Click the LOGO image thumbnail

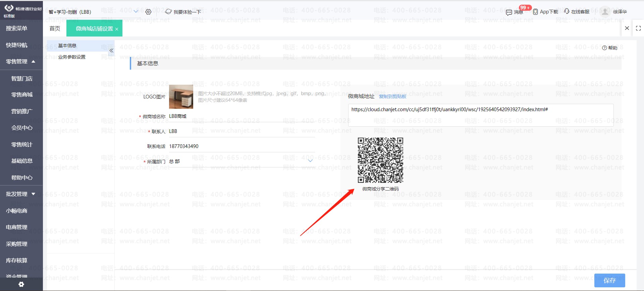(181, 97)
